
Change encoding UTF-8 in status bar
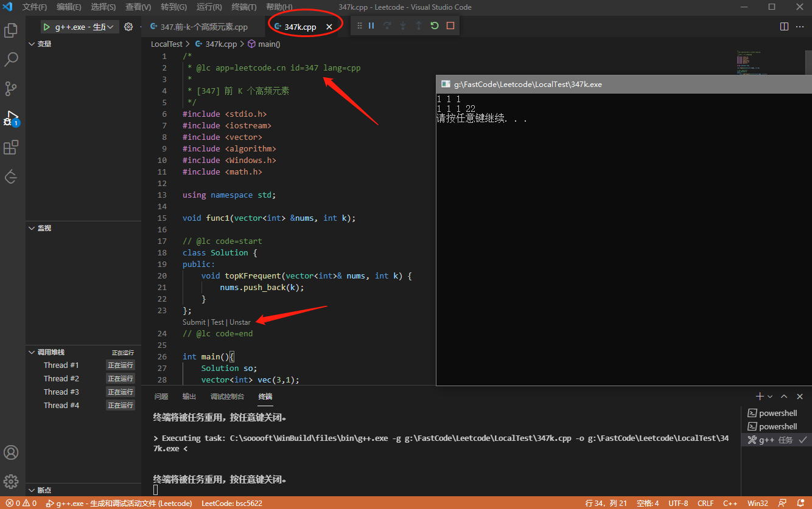pos(678,504)
